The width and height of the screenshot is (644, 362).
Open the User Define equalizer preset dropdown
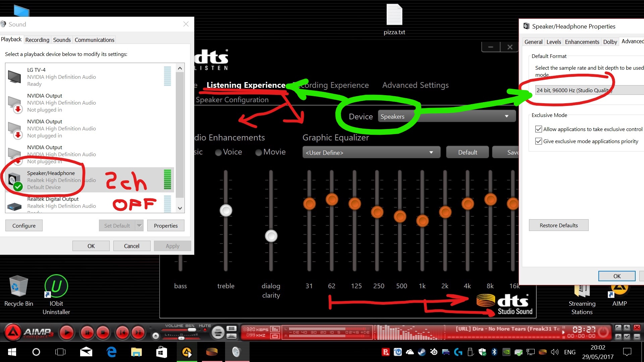(431, 153)
